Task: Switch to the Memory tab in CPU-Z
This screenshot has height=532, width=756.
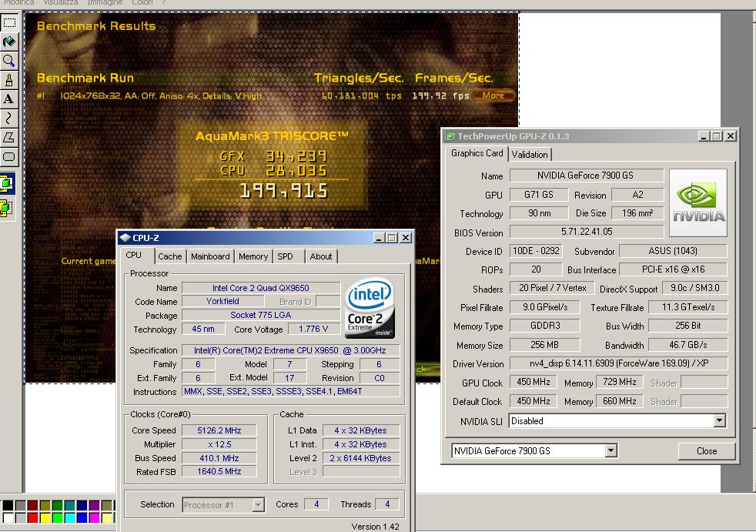Action: tap(253, 256)
